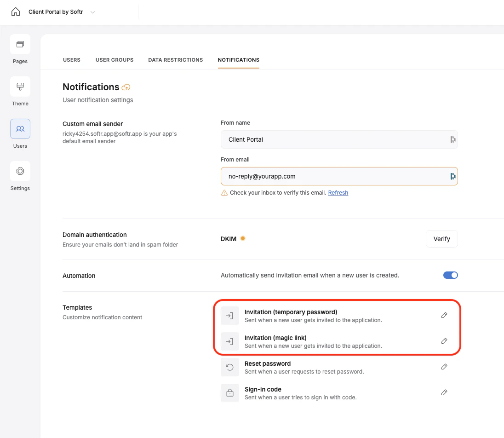Go to the home icon
Image resolution: width=504 pixels, height=438 pixels.
click(16, 12)
